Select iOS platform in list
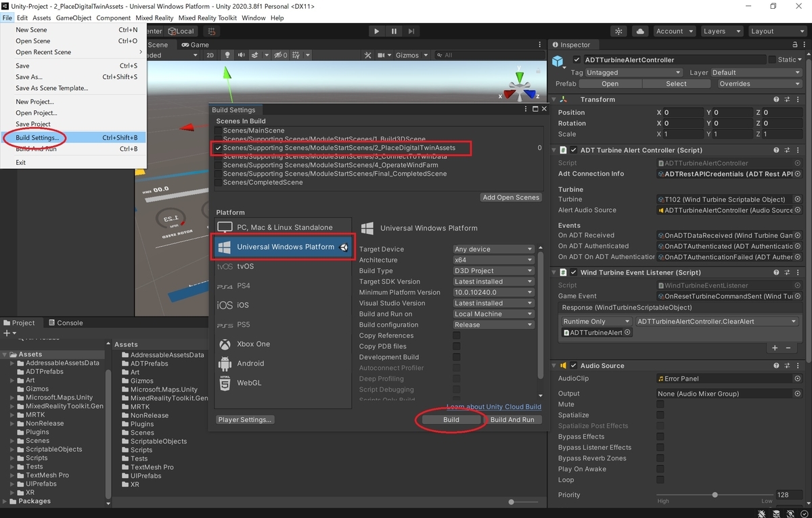Screen dimensions: 812x518 (284, 305)
